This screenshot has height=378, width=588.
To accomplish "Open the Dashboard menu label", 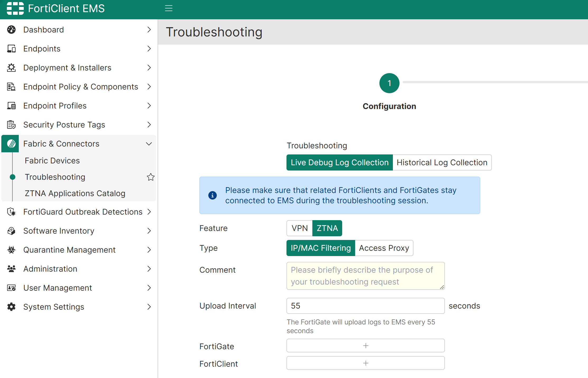I will point(44,30).
